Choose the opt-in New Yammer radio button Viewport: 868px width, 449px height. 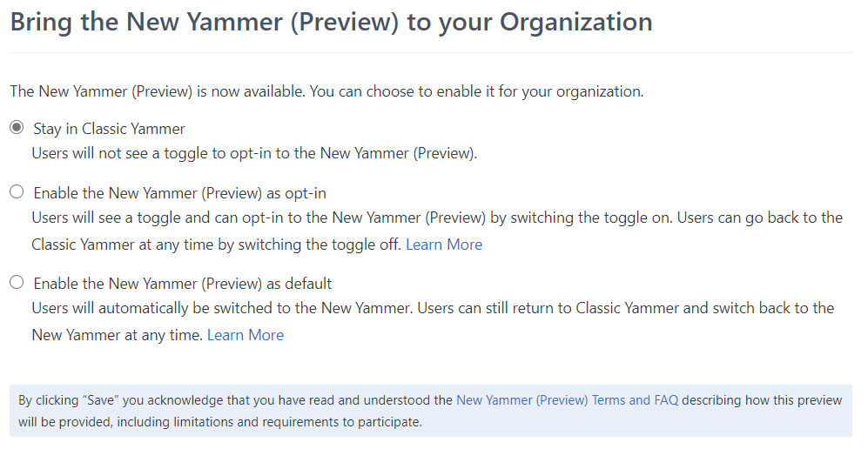point(17,191)
